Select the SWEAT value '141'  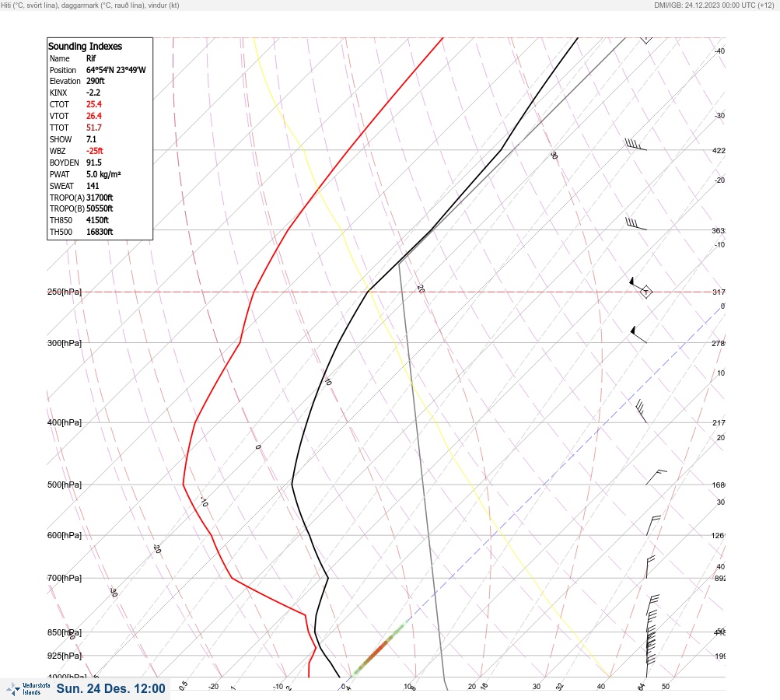(93, 186)
